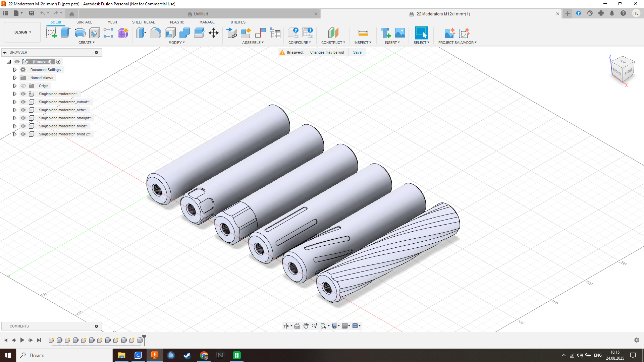Jump to the timeline beginning
This screenshot has height=362, width=644.
point(5,340)
